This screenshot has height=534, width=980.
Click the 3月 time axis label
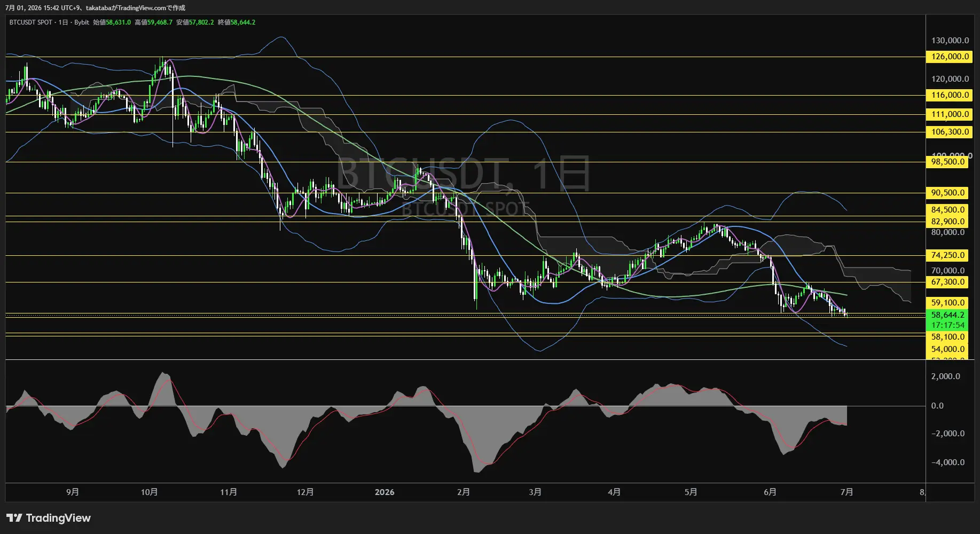(535, 492)
